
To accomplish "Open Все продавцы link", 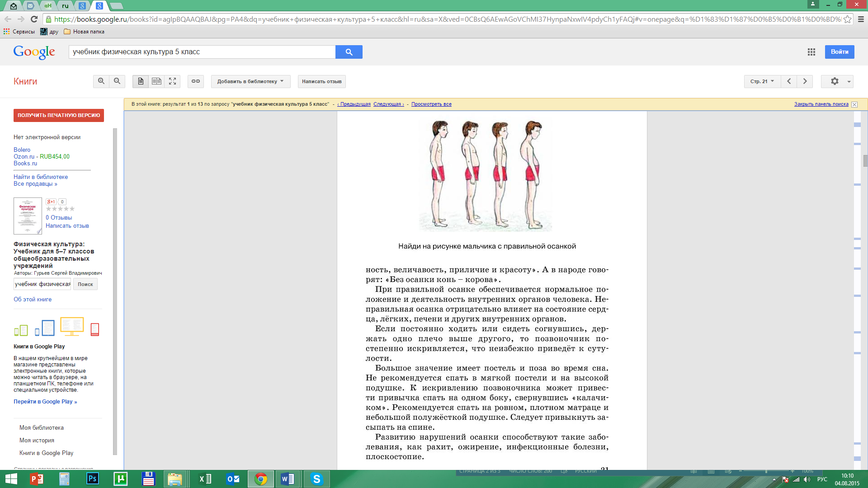I will [x=35, y=184].
